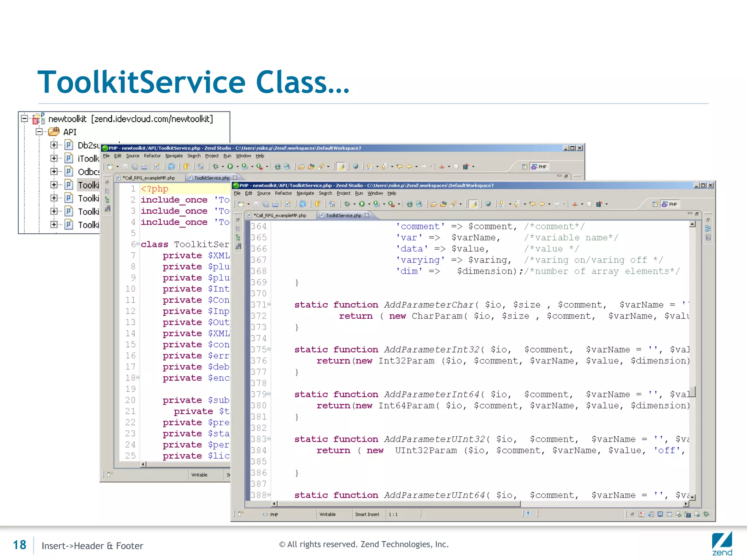This screenshot has height=560, width=747.
Task: Select the iToolk file in project tree
Action: click(88, 159)
